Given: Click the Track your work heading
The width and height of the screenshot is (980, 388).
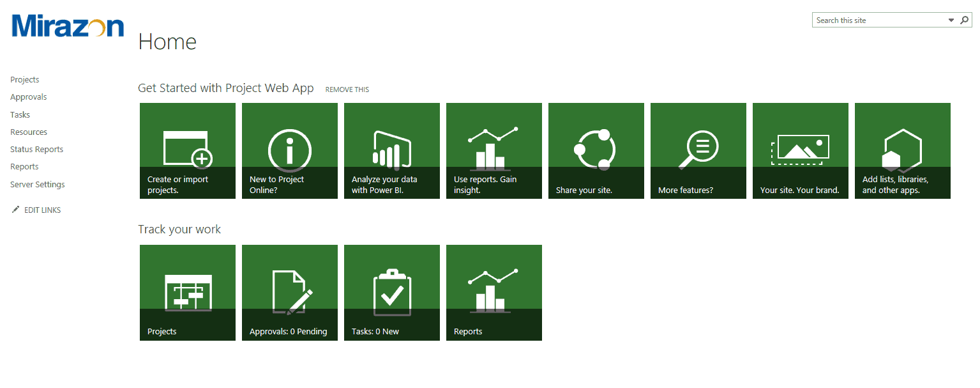Looking at the screenshot, I should click(179, 229).
